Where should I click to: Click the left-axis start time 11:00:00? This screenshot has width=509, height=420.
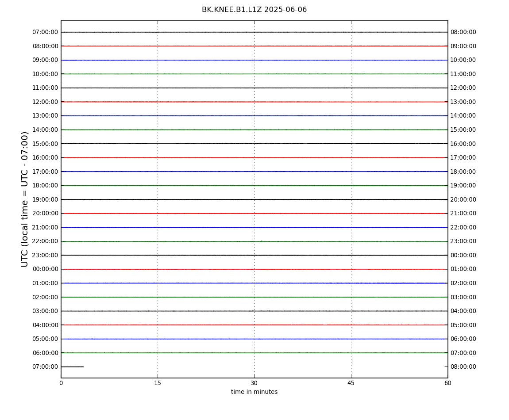pos(46,88)
